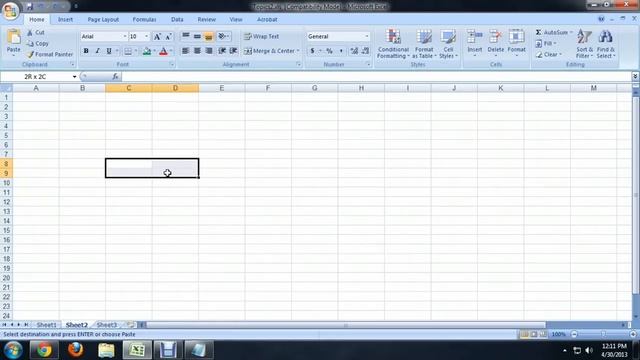Click the Select All corner button
The image size is (640, 360).
pos(6,88)
